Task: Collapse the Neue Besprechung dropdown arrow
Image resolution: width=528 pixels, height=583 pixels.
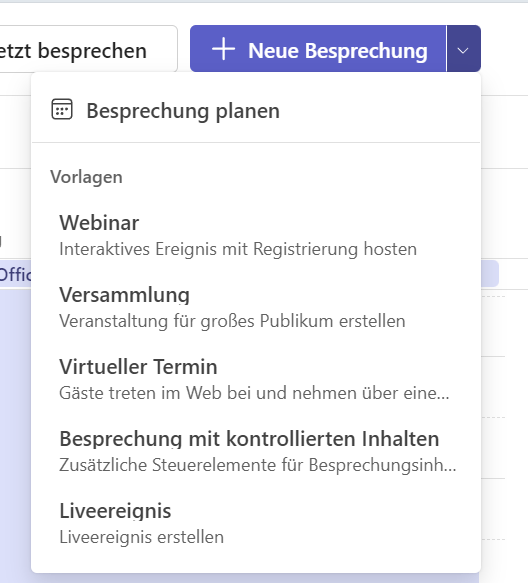Action: pos(464,49)
